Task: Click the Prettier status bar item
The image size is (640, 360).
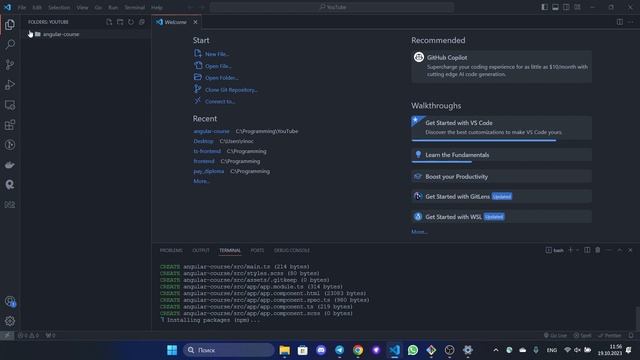Action: coord(609,336)
